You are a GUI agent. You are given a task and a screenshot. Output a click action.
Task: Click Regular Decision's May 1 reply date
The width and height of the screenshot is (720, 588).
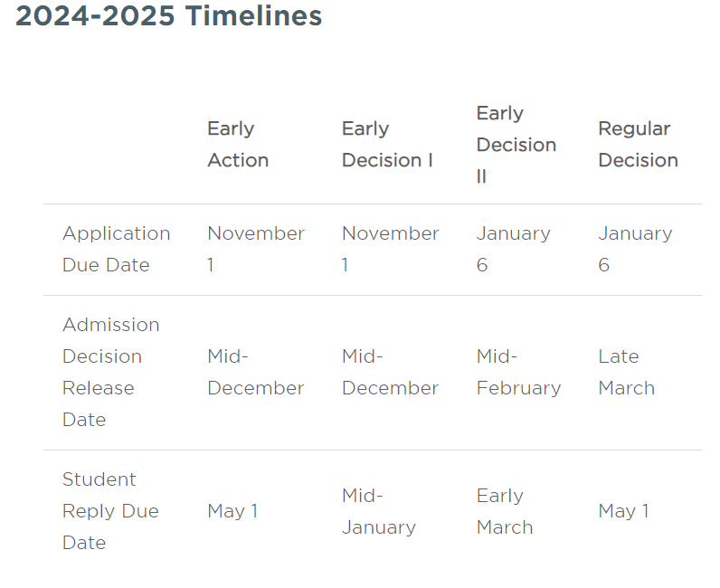(x=623, y=511)
